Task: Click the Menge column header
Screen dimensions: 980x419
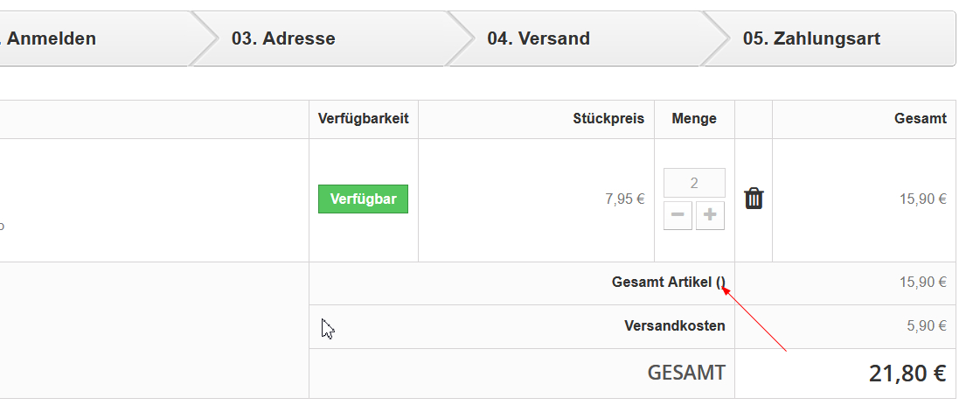Action: pyautogui.click(x=694, y=119)
